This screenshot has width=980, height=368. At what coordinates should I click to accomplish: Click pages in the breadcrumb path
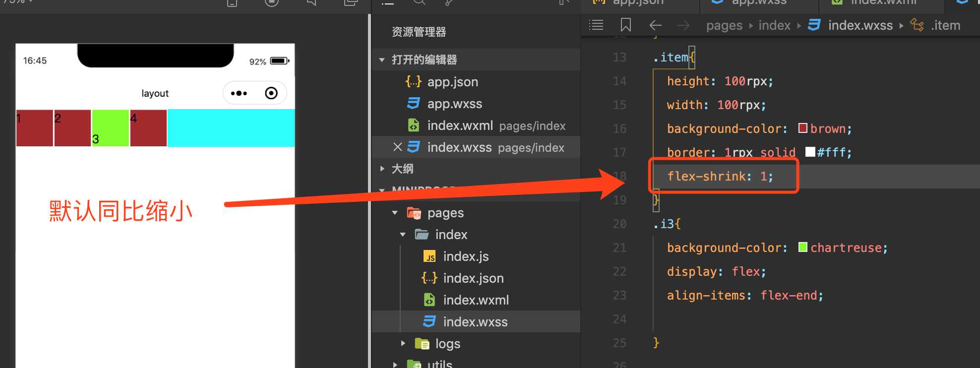point(724,25)
